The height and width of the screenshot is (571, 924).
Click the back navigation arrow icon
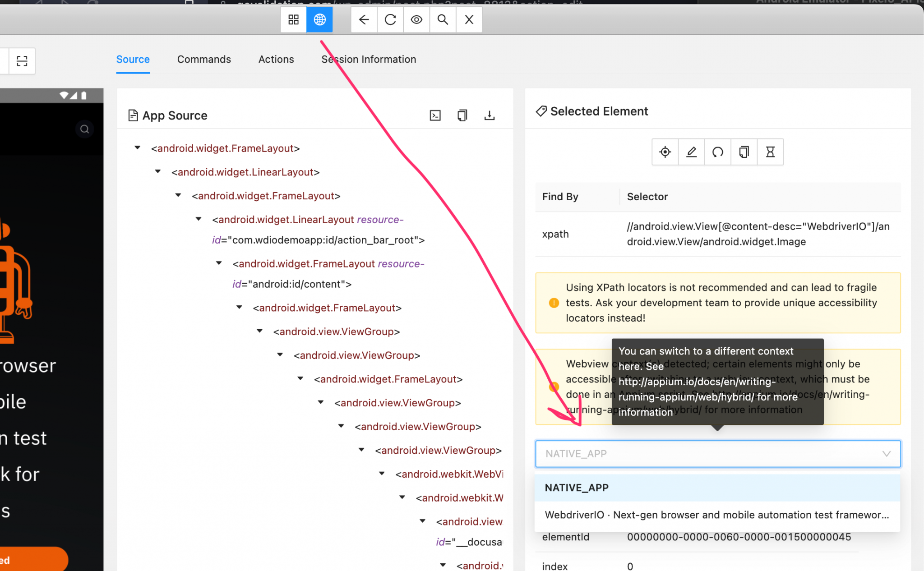364,19
